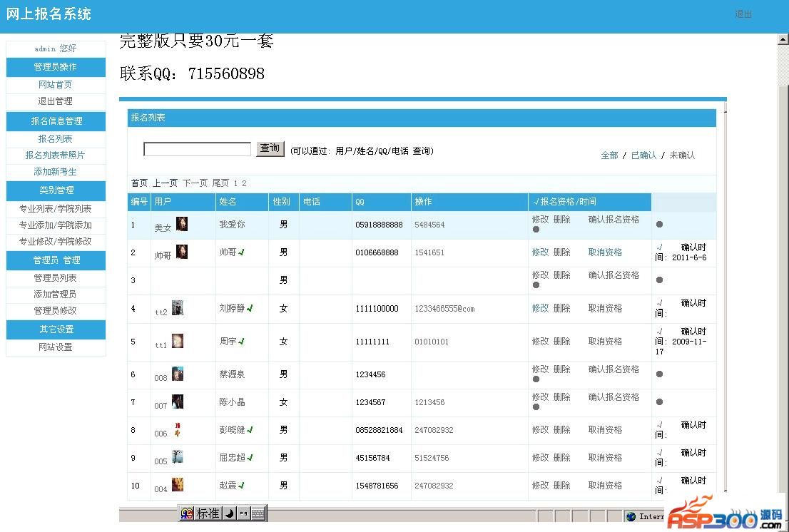The width and height of the screenshot is (789, 532).
Task: Click 退出 link in top header
Action: point(743,14)
